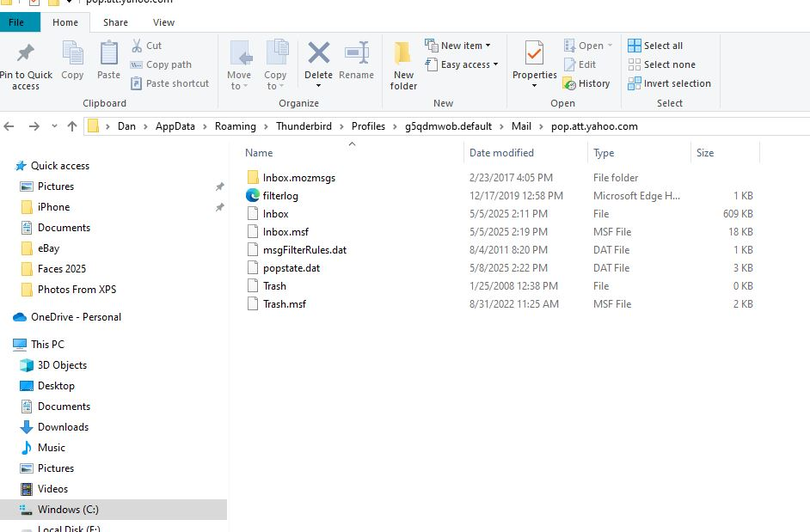Screen dimensions: 810x532
Task: Open the Share ribbon tab
Action: (x=115, y=22)
